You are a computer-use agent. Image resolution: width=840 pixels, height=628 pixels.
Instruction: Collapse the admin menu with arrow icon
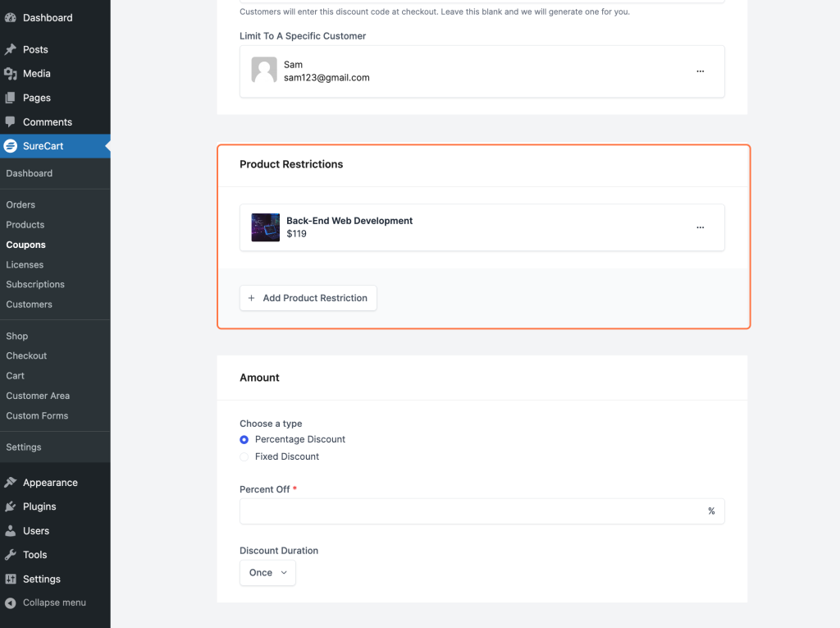[11, 603]
